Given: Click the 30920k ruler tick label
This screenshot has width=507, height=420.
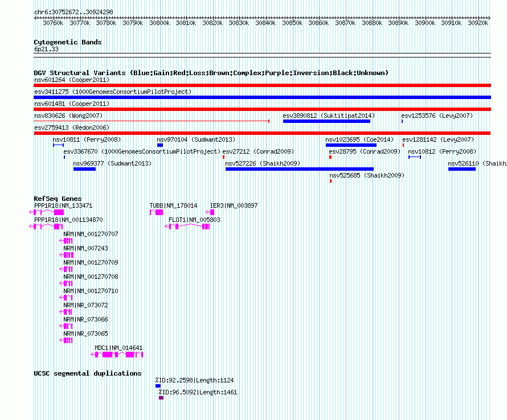Looking at the screenshot, I should point(478,23).
